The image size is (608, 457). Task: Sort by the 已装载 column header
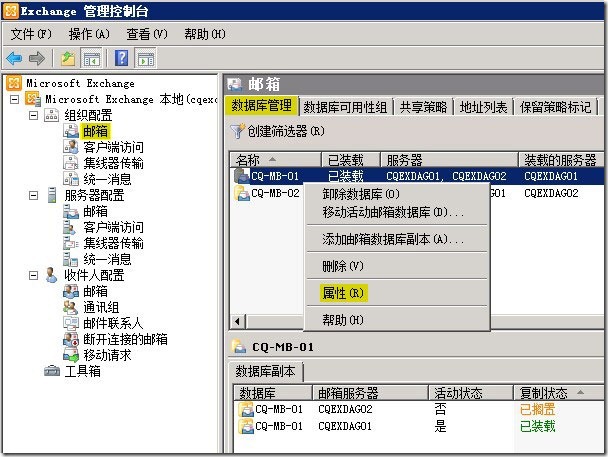(351, 159)
